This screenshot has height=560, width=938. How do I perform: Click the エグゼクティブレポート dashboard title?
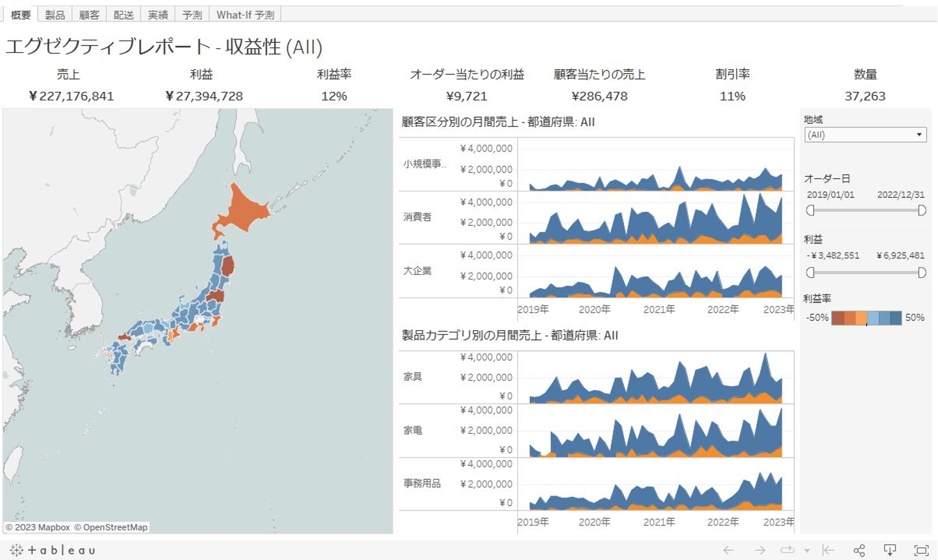coord(164,47)
